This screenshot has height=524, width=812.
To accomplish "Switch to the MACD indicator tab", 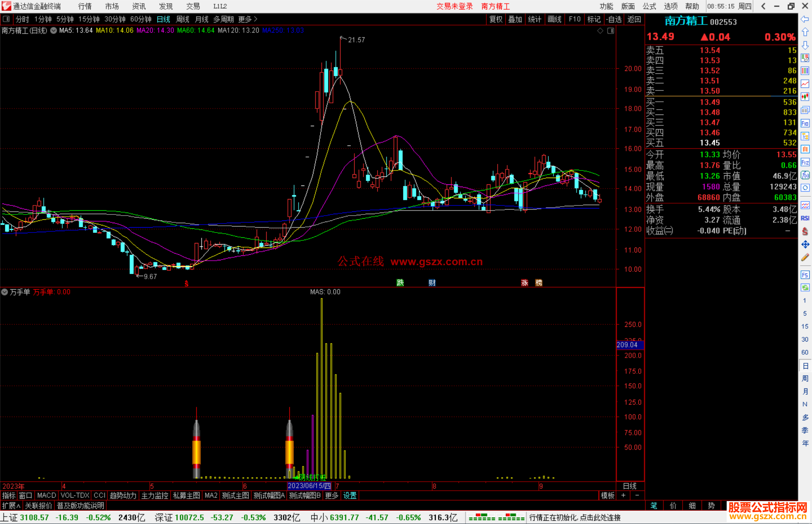I will point(46,495).
